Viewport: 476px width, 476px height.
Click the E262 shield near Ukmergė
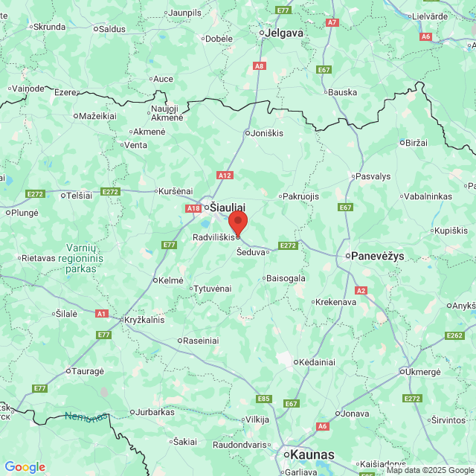454,335
